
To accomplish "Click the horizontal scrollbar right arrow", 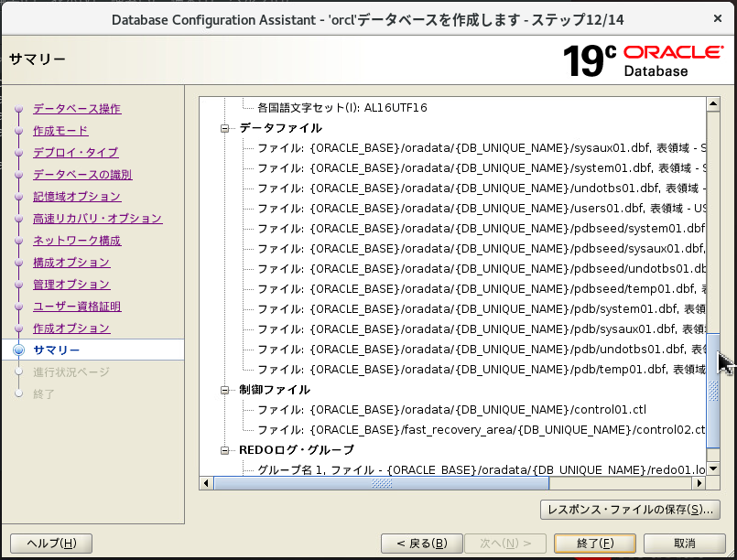I will (699, 483).
